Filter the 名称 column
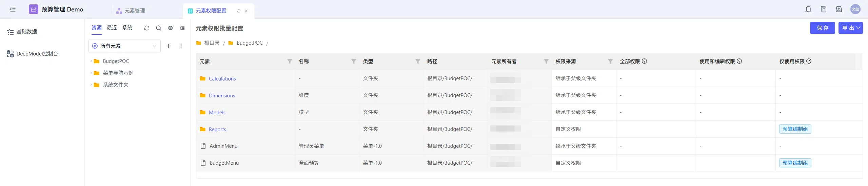 click(x=354, y=61)
